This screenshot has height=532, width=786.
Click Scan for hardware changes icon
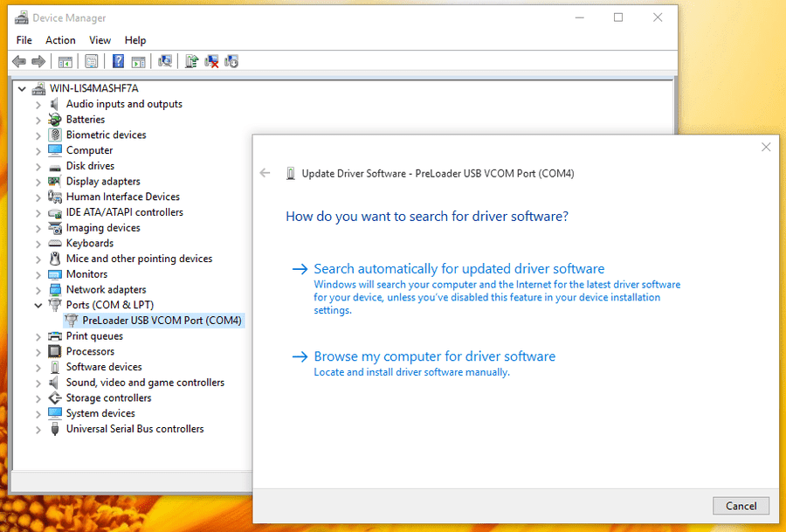(x=165, y=62)
